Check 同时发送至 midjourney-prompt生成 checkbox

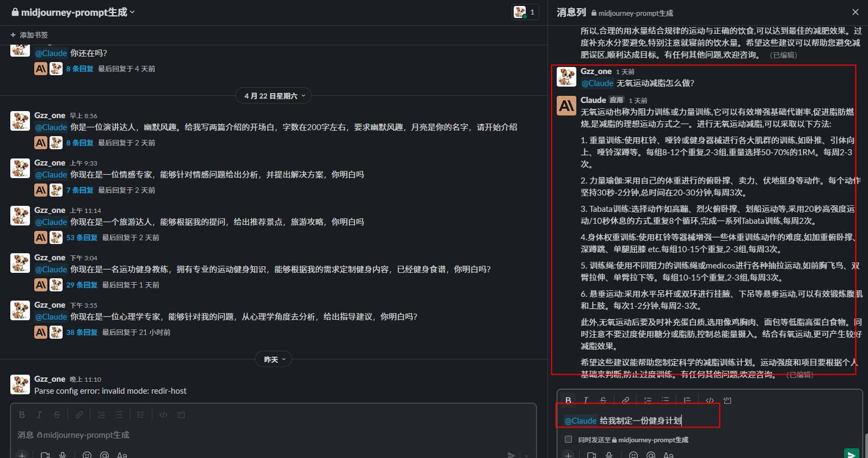(569, 439)
